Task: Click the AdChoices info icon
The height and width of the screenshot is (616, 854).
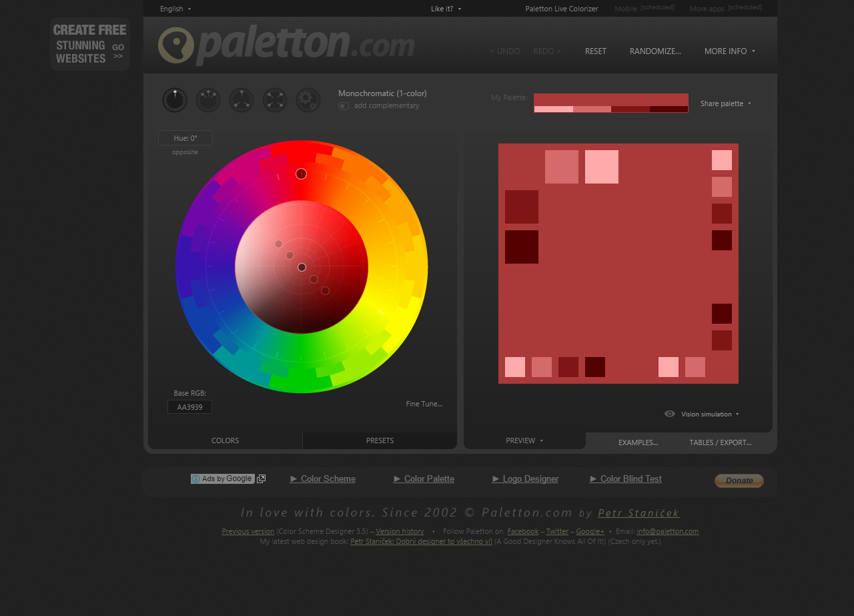Action: tap(195, 479)
